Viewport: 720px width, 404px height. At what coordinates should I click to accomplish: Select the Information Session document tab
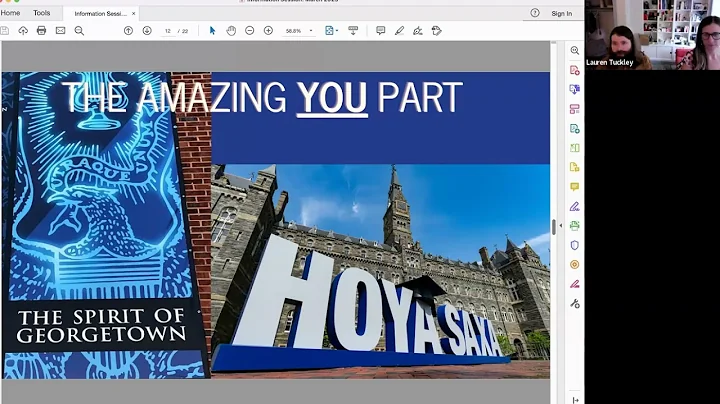click(100, 14)
